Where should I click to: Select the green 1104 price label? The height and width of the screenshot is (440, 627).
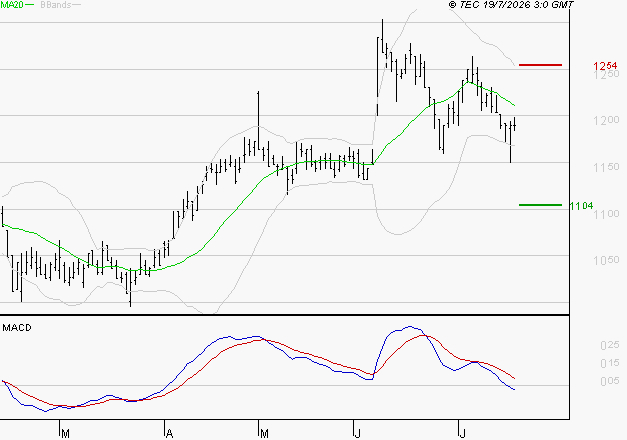[x=581, y=206]
